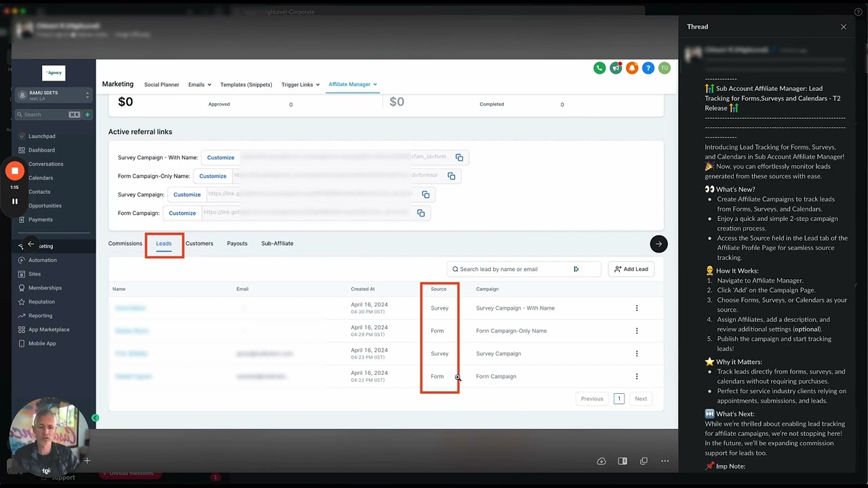The image size is (868, 488).
Task: Switch to the Commissions tab
Action: pos(125,243)
